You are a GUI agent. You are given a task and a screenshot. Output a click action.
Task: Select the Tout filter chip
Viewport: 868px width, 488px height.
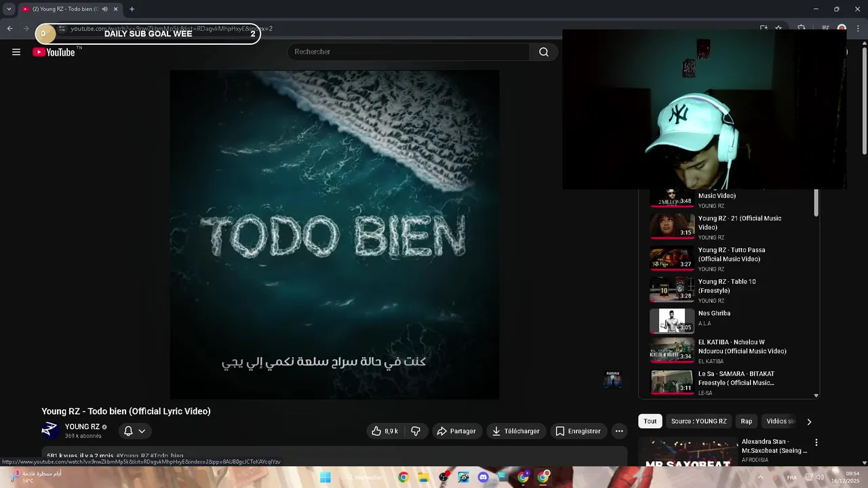click(650, 422)
